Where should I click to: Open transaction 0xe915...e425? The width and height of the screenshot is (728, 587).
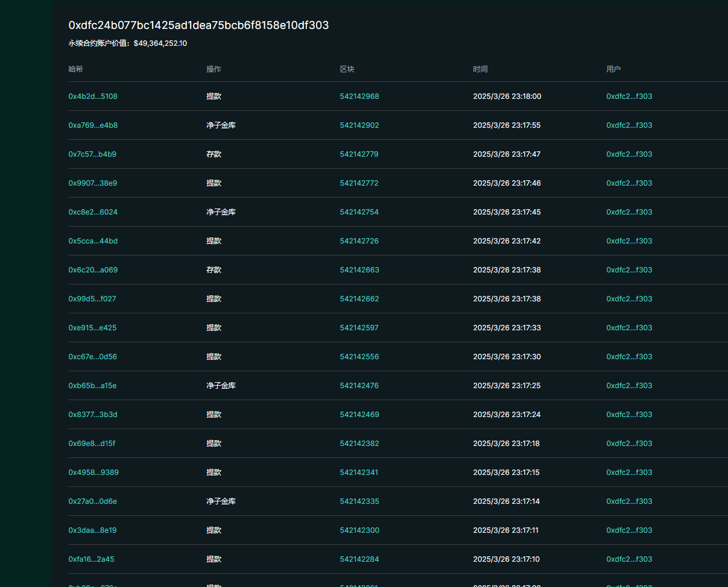(x=92, y=328)
